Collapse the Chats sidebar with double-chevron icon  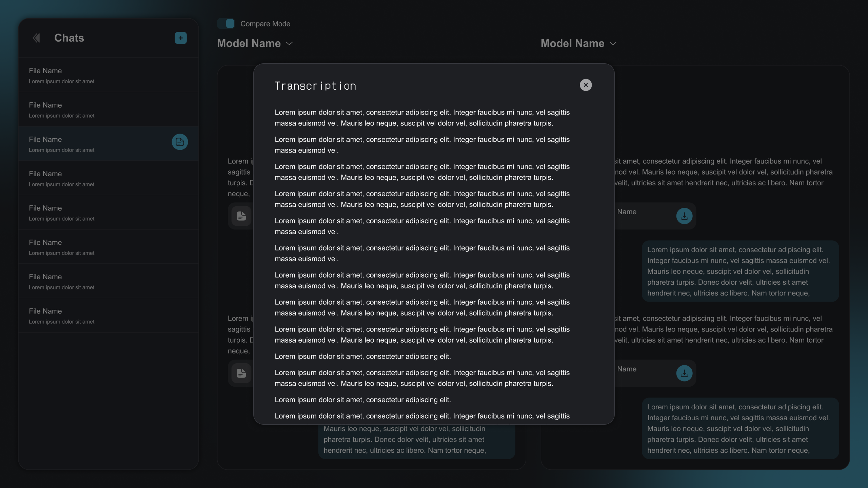pos(36,38)
